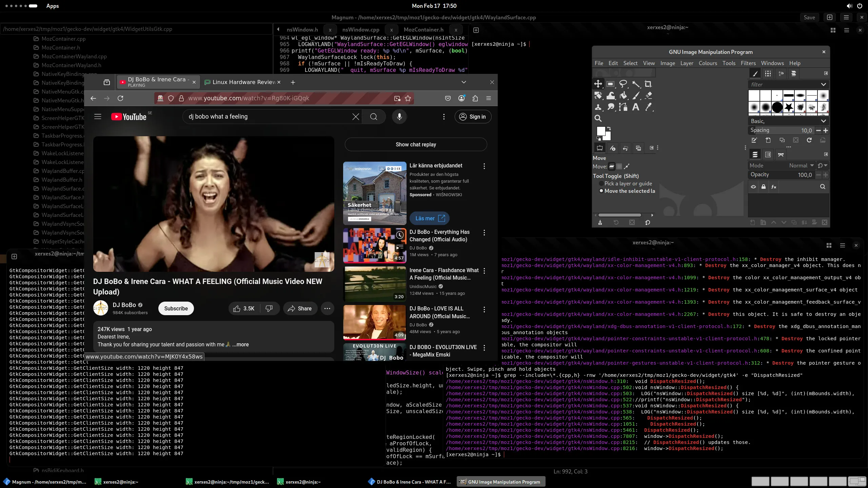Screen dimensions: 868x488
Task: Open the brush filter dropdown in GIMP
Action: (x=823, y=84)
